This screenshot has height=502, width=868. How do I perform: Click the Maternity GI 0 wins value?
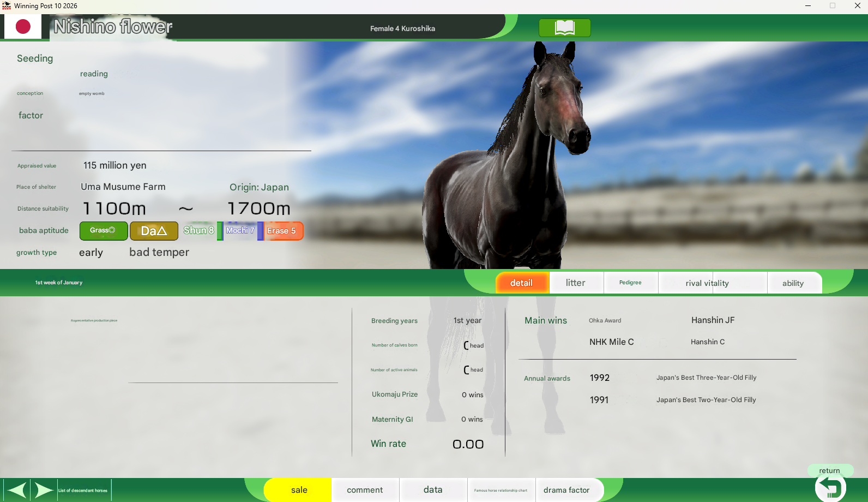coord(472,419)
